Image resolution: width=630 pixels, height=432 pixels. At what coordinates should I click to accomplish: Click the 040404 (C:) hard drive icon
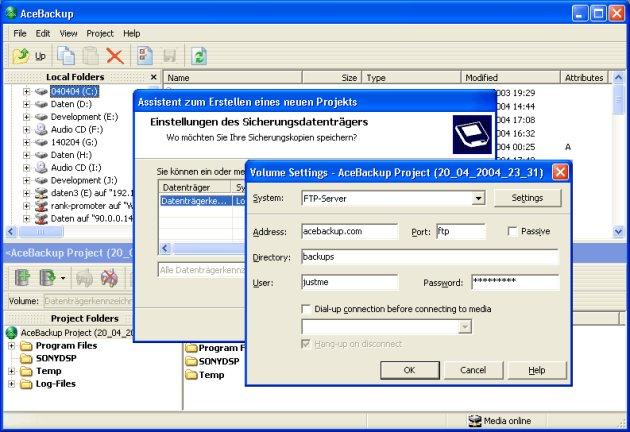[41, 92]
